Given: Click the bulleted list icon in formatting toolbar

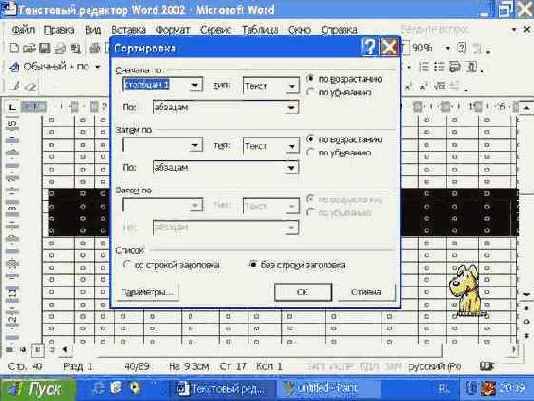Looking at the screenshot, I should click(439, 67).
